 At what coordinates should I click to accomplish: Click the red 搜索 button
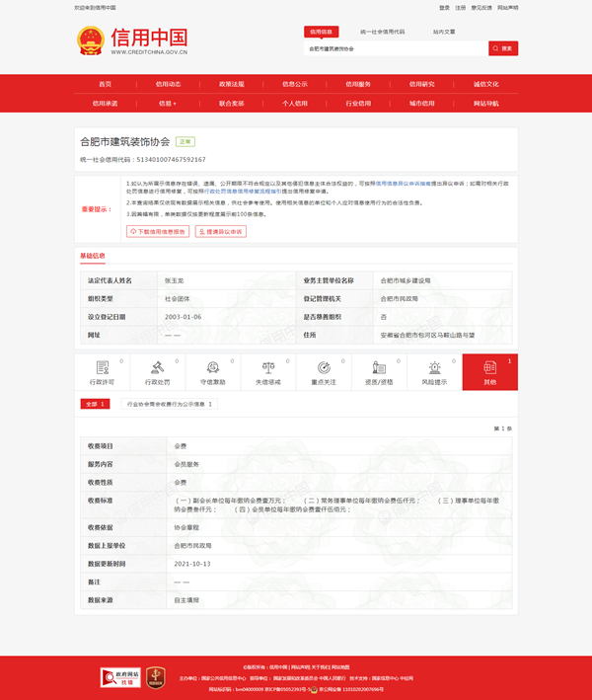click(503, 48)
